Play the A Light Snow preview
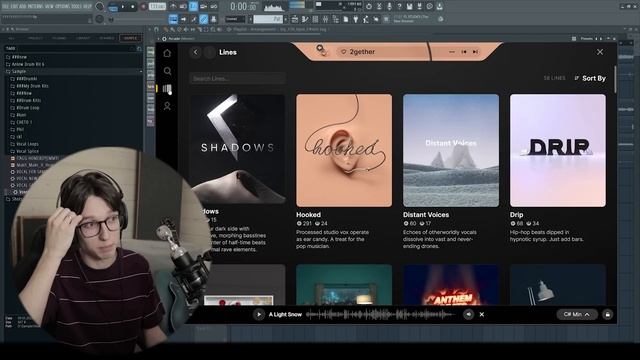This screenshot has height=360, width=640. tap(259, 314)
